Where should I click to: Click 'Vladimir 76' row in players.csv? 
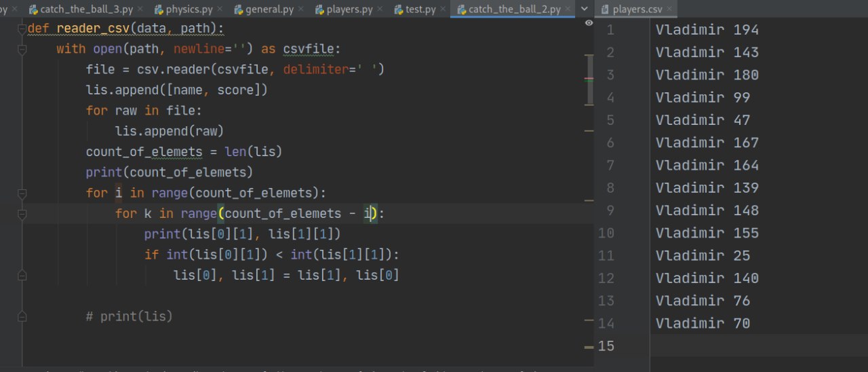tap(703, 301)
